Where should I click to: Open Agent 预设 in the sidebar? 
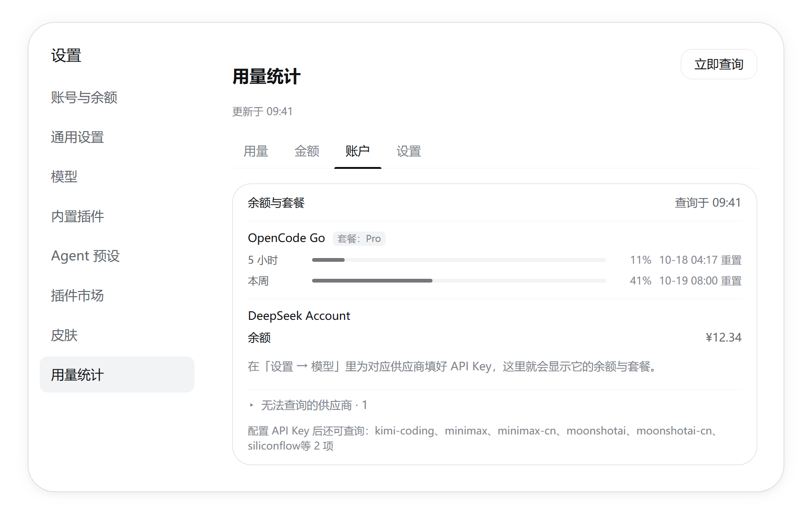point(117,256)
